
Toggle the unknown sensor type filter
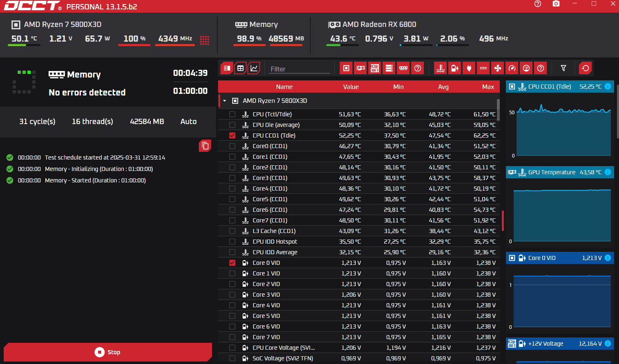point(541,68)
